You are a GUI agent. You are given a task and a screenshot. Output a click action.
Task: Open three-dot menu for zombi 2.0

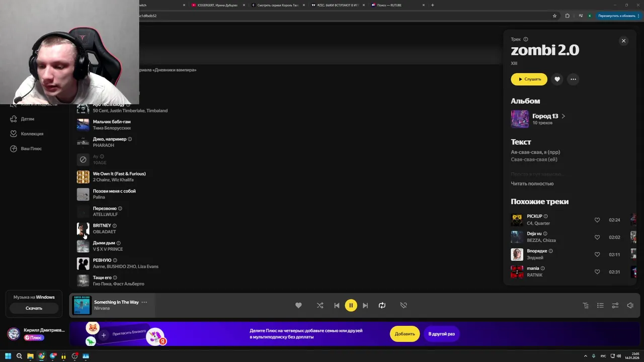573,79
